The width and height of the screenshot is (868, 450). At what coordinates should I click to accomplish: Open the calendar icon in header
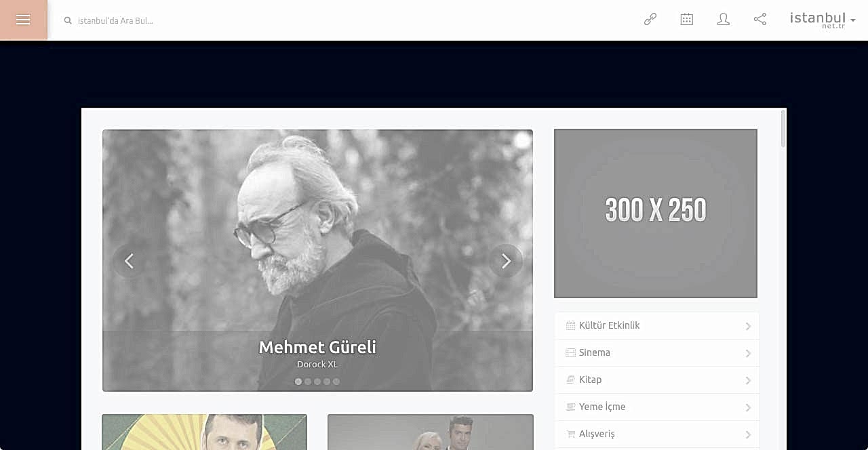coord(687,19)
